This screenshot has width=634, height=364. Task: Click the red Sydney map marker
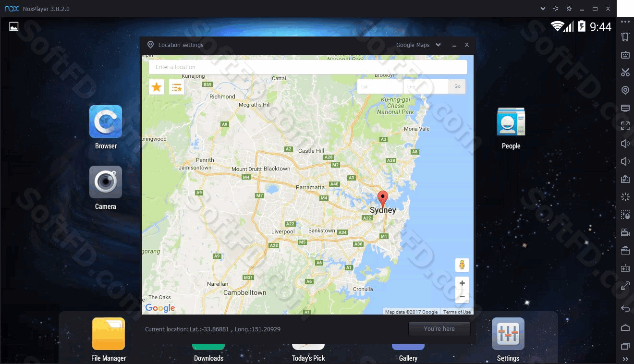tap(383, 199)
